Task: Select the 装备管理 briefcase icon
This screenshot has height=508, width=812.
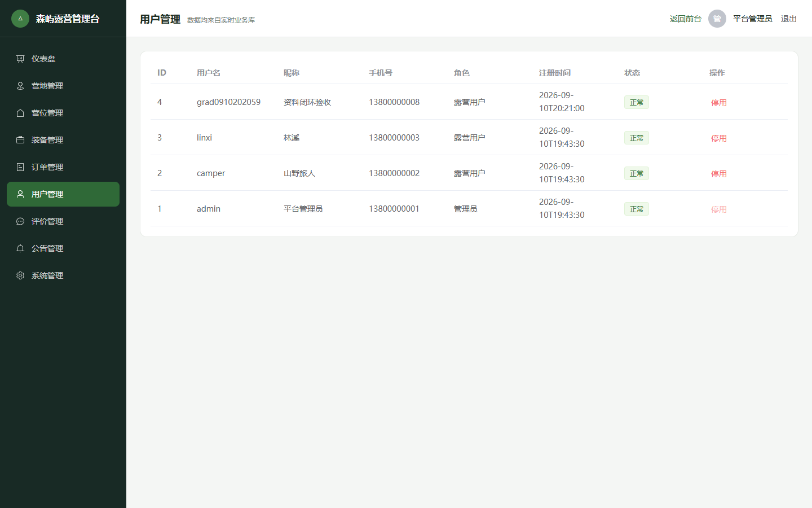Action: coord(20,140)
